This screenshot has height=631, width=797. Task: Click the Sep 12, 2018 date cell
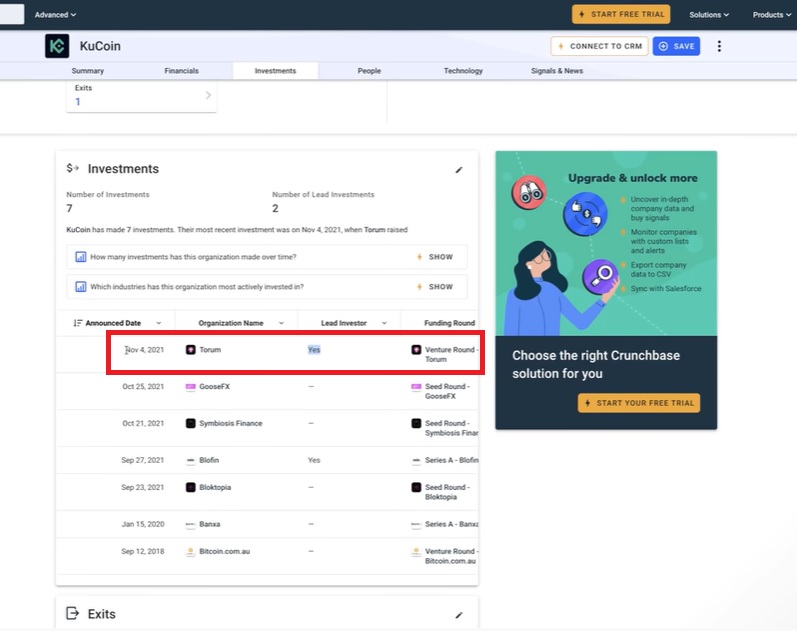tap(142, 551)
